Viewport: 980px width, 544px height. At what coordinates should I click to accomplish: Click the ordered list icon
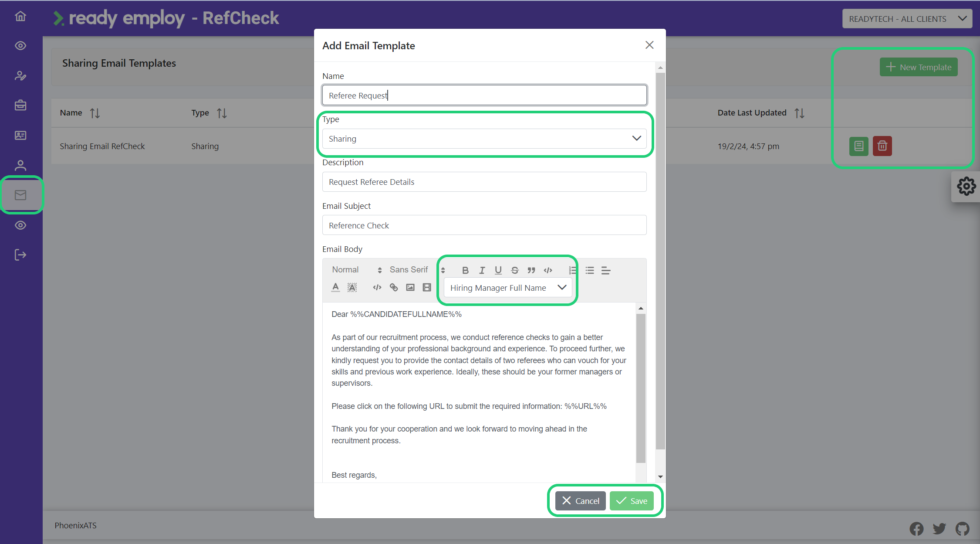tap(573, 270)
